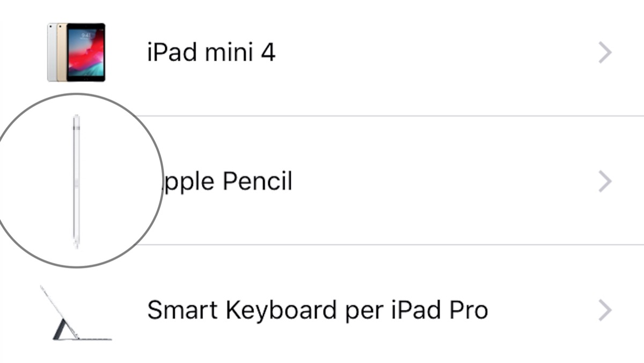Click the gold iPad in the thumbnail
The width and height of the screenshot is (644, 363).
pos(62,53)
